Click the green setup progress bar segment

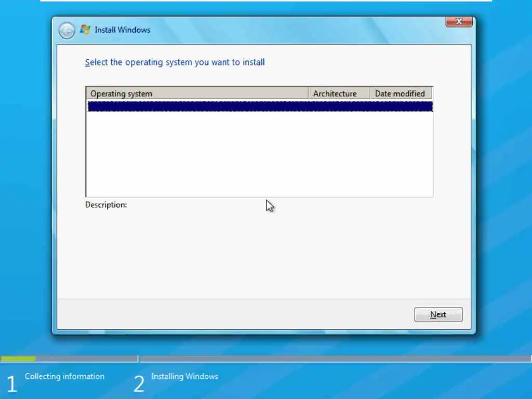tap(18, 358)
